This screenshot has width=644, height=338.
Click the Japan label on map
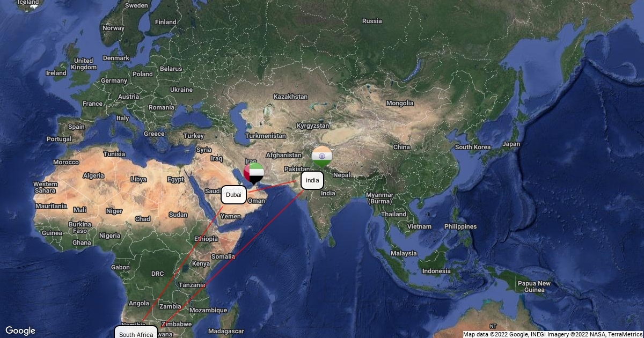point(511,144)
